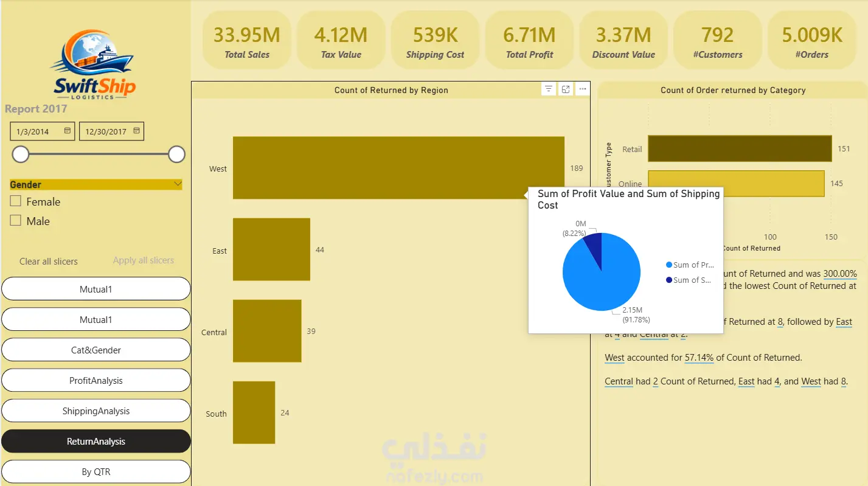
Task: Click the 'Sum of S...' legend entry
Action: pos(689,280)
